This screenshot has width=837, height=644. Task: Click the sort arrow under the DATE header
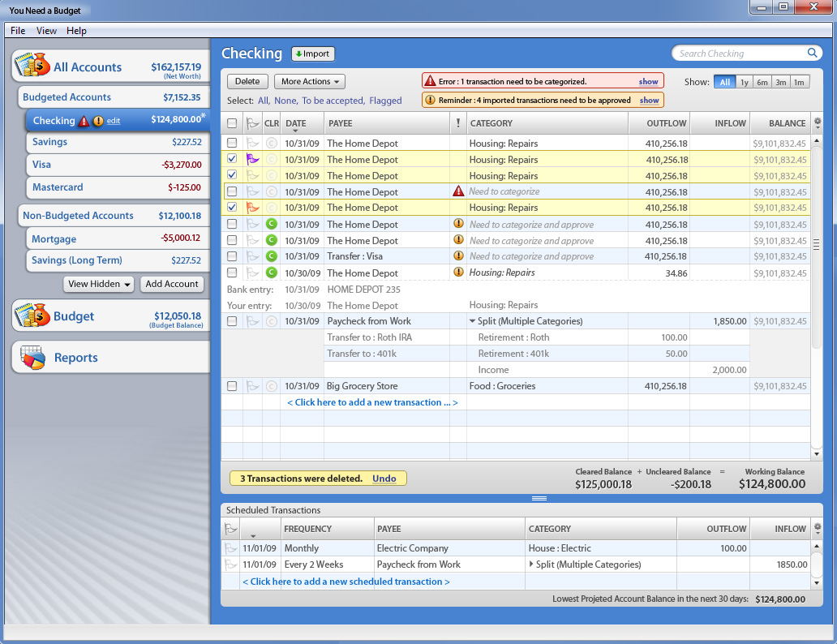[x=295, y=131]
